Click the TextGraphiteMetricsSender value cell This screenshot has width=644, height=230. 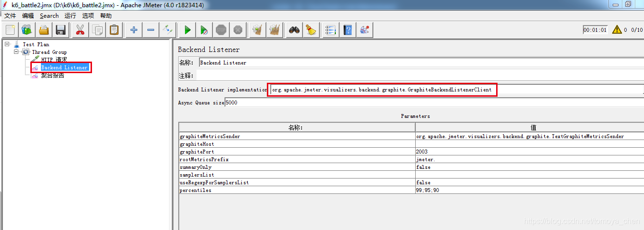click(x=529, y=136)
